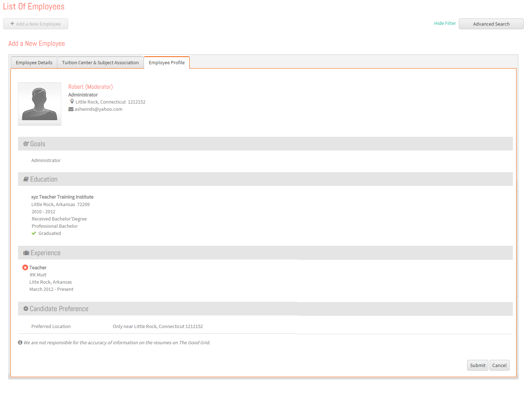The image size is (532, 393).
Task: Click the Graduated status text
Action: point(50,233)
